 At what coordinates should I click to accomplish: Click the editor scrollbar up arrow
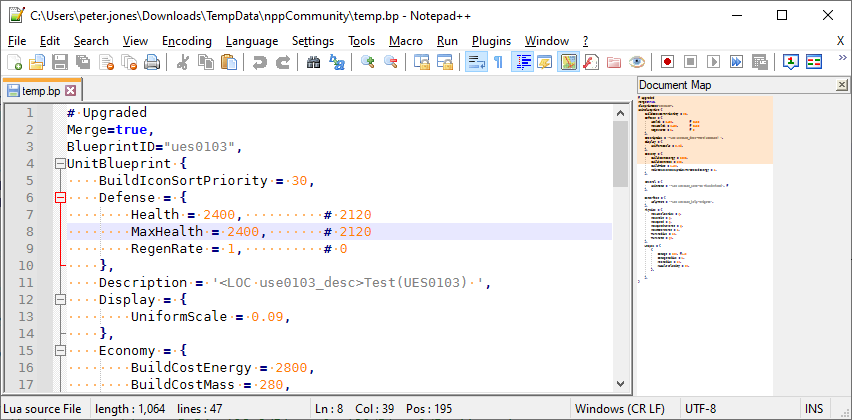click(x=621, y=113)
